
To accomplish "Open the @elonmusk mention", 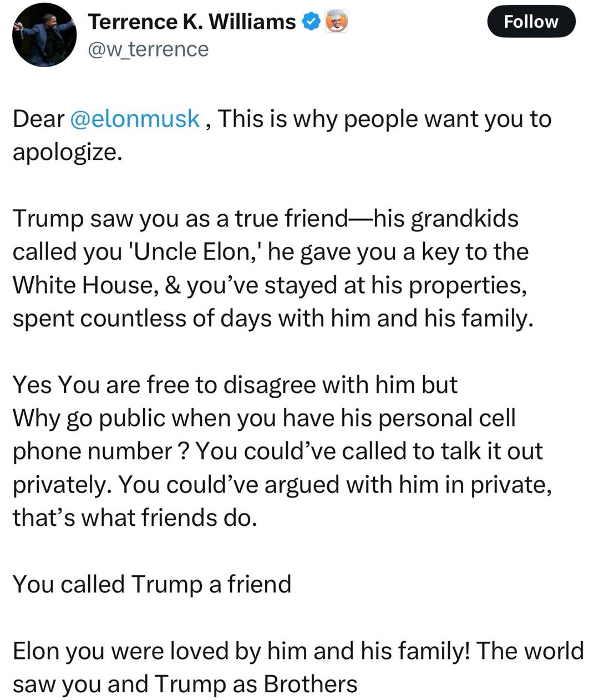I will (x=135, y=119).
